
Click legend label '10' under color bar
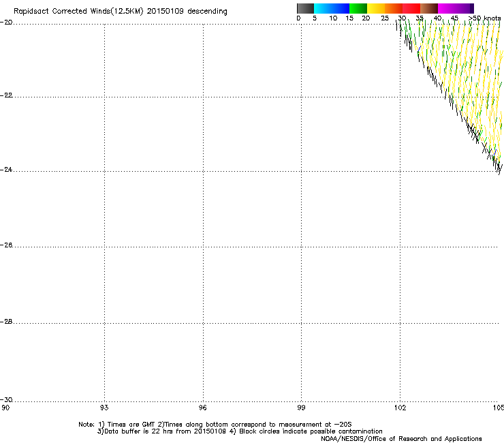[x=333, y=18]
